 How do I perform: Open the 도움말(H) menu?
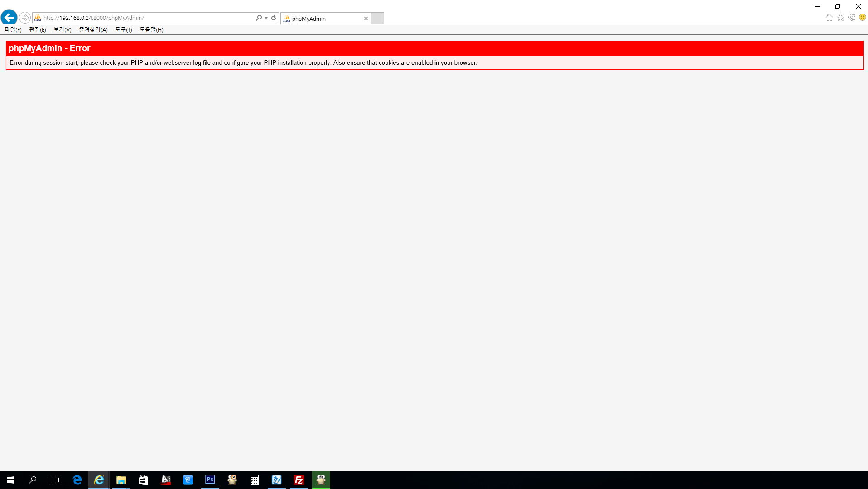152,30
